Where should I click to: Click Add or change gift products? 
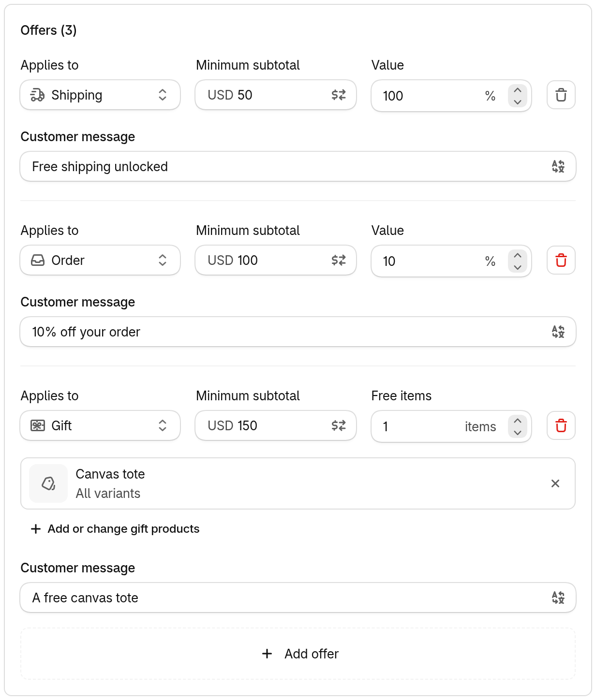115,529
